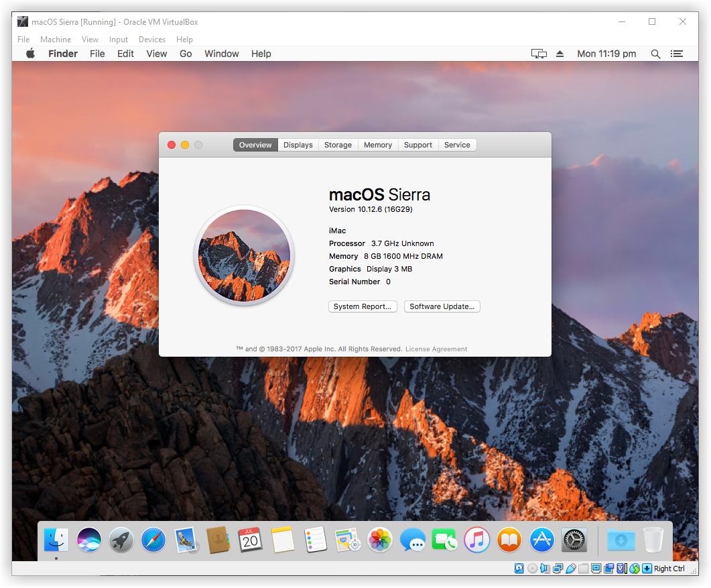The image size is (711, 588).
Task: Click the Right Ctrl host key indicator
Action: click(669, 568)
